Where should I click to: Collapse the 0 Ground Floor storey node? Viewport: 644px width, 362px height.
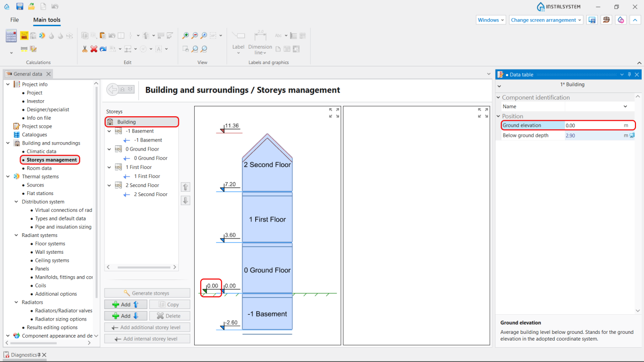click(109, 149)
